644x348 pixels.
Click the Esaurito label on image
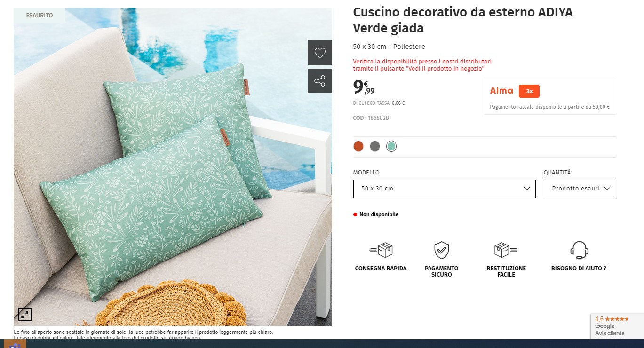40,16
